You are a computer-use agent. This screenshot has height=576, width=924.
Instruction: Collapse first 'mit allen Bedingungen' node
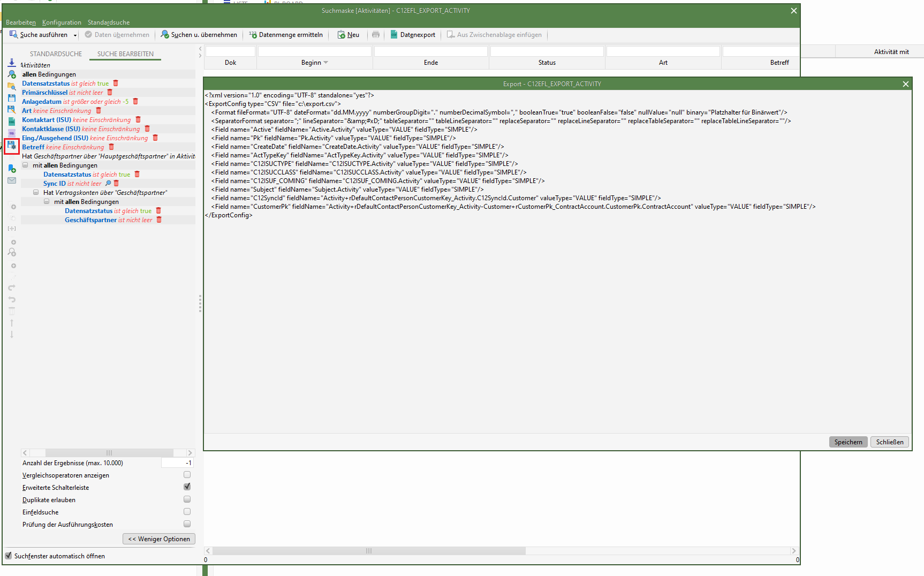(x=25, y=165)
